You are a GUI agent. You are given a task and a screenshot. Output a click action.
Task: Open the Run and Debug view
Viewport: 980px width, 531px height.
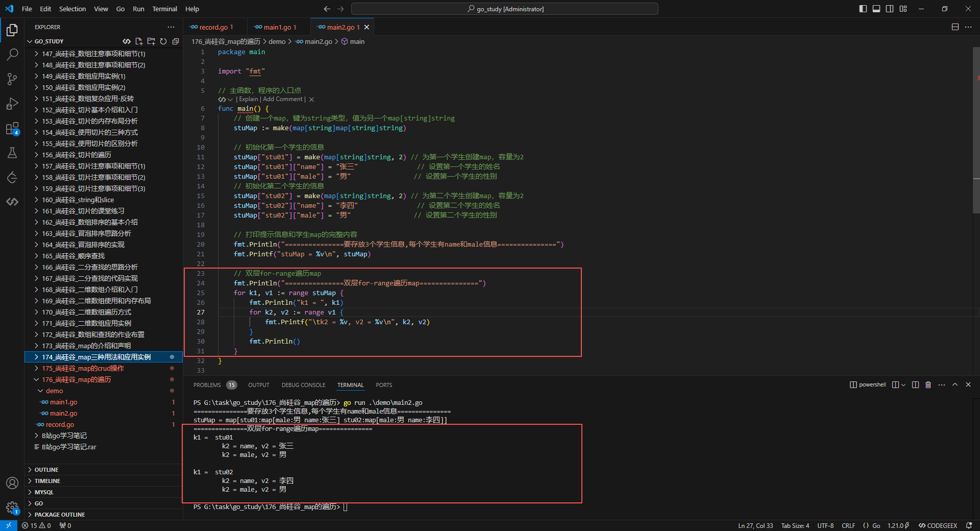[12, 104]
